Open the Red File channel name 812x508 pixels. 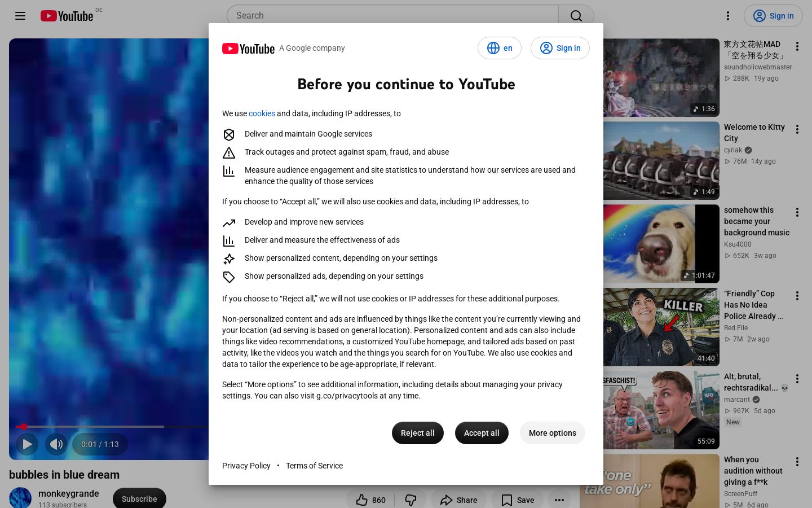click(x=736, y=328)
